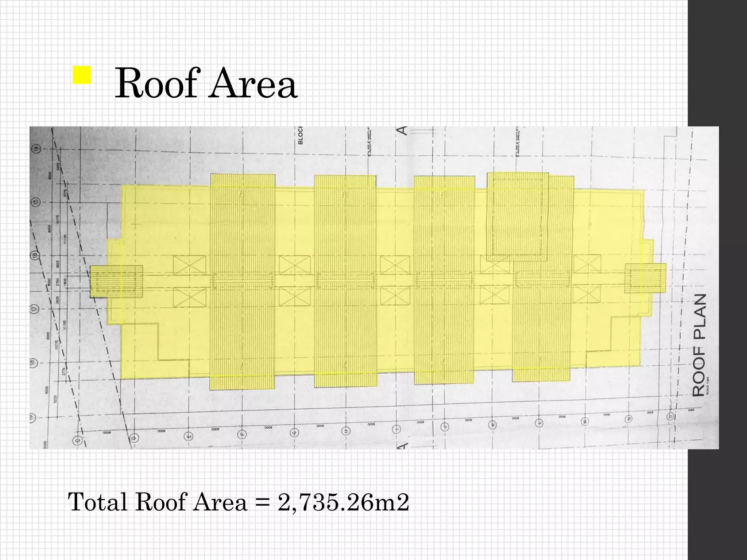Click grid marker circle 15 on left edge
This screenshot has width=747, height=560.
pyautogui.click(x=36, y=202)
